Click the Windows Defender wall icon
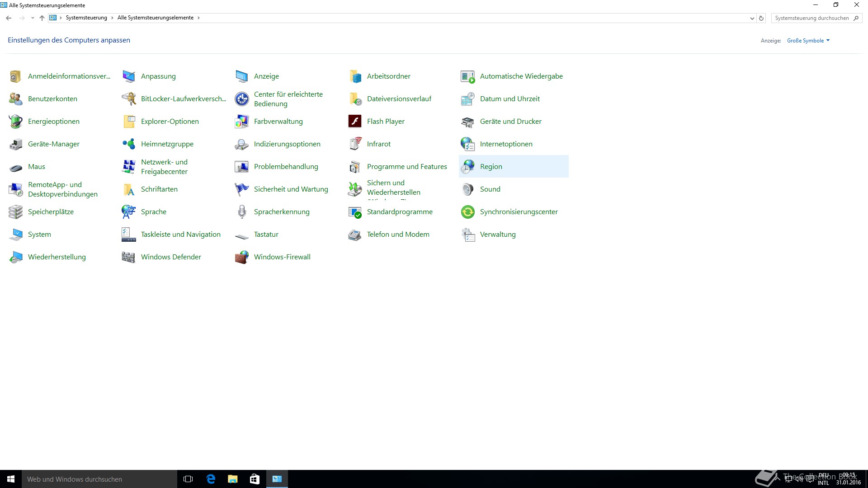868x488 pixels. (x=128, y=257)
